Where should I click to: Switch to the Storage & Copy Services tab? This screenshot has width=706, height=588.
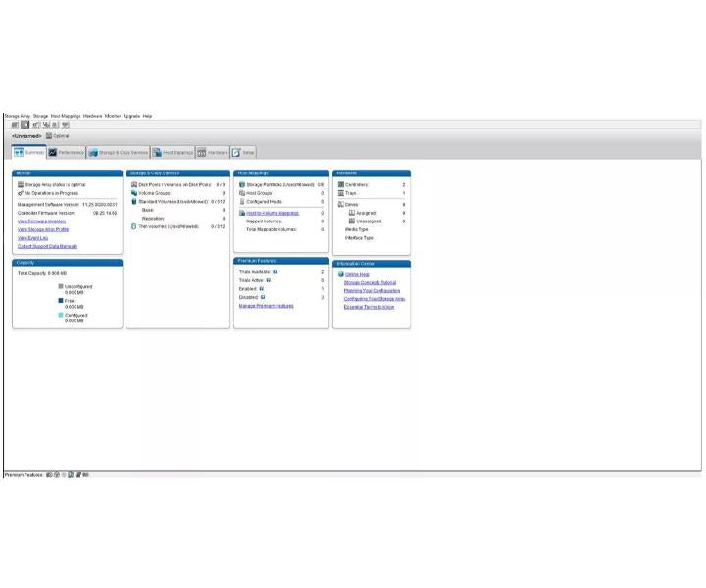pos(118,152)
